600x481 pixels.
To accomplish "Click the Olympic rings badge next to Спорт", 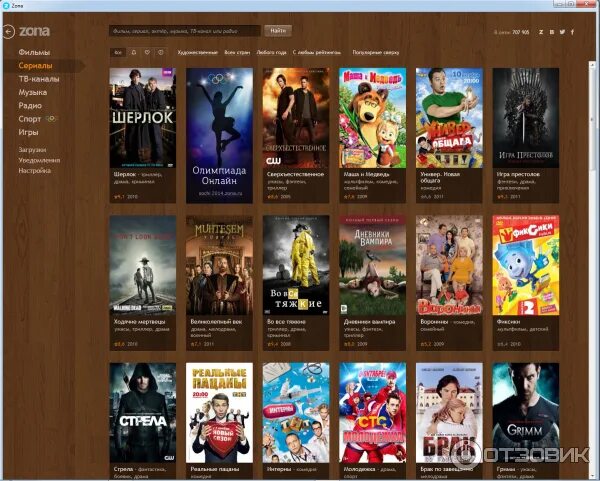I will pos(51,119).
